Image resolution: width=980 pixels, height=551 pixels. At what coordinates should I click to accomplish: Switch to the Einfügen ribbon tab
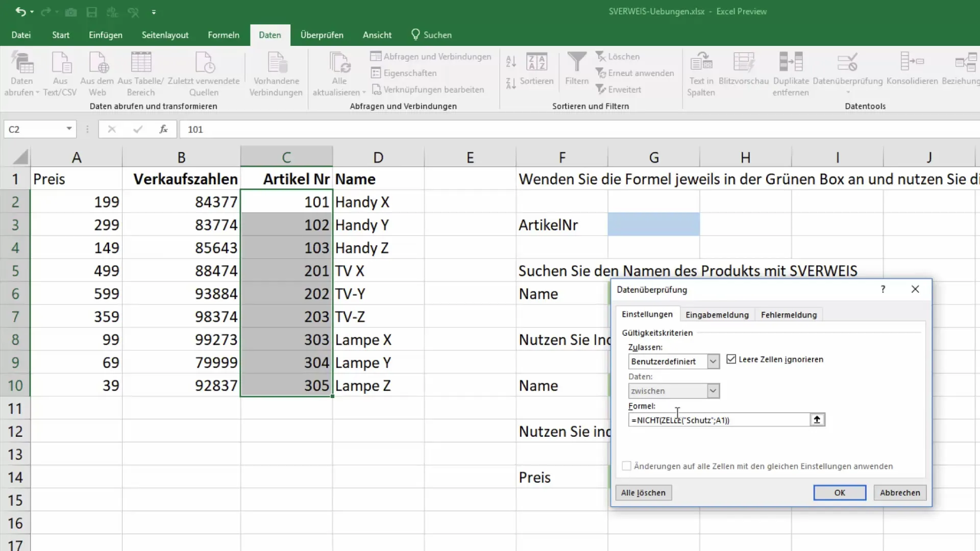[106, 35]
